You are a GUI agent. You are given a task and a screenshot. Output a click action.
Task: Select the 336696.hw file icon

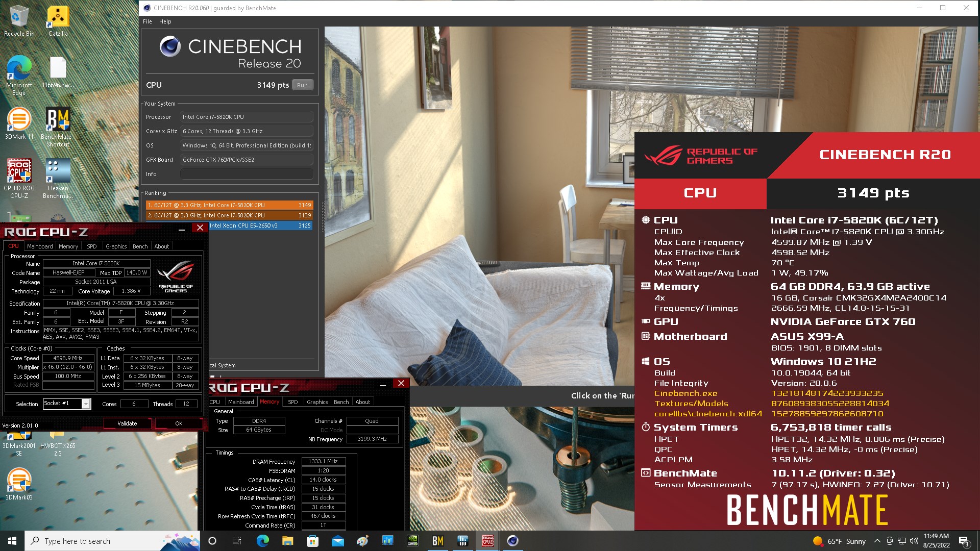click(x=58, y=72)
